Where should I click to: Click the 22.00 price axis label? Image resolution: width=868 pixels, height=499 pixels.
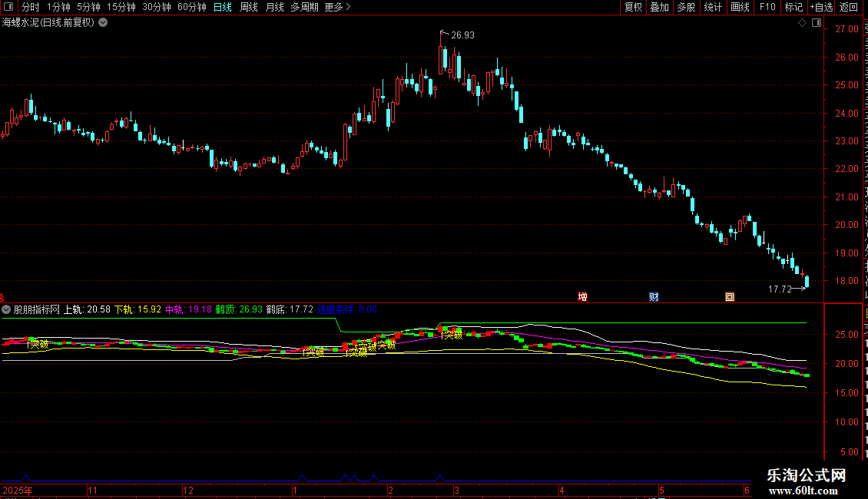pyautogui.click(x=847, y=169)
